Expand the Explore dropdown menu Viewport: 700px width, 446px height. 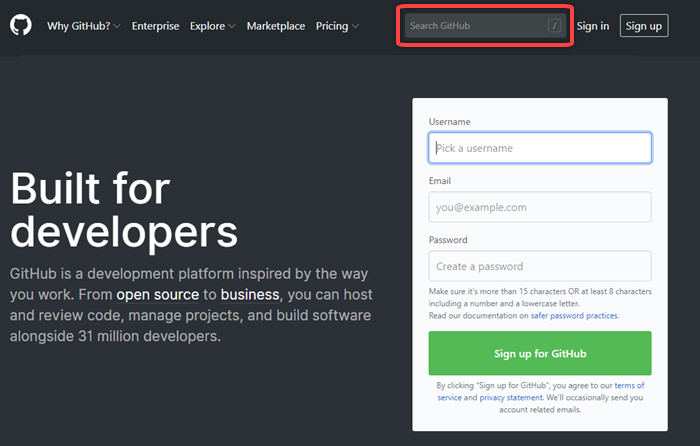pyautogui.click(x=212, y=26)
